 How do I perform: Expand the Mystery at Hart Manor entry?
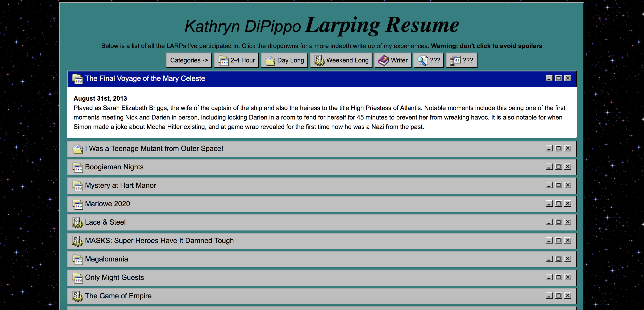click(120, 185)
